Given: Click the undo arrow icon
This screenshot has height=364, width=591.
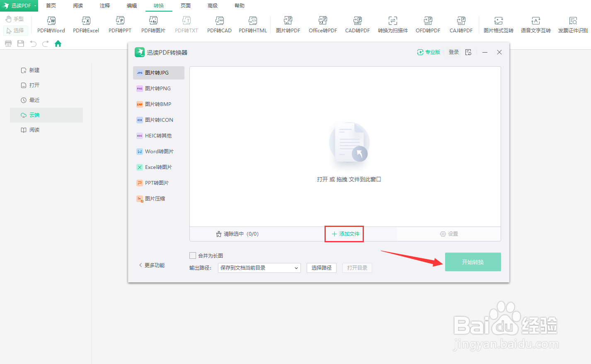Looking at the screenshot, I should pyautogui.click(x=33, y=43).
